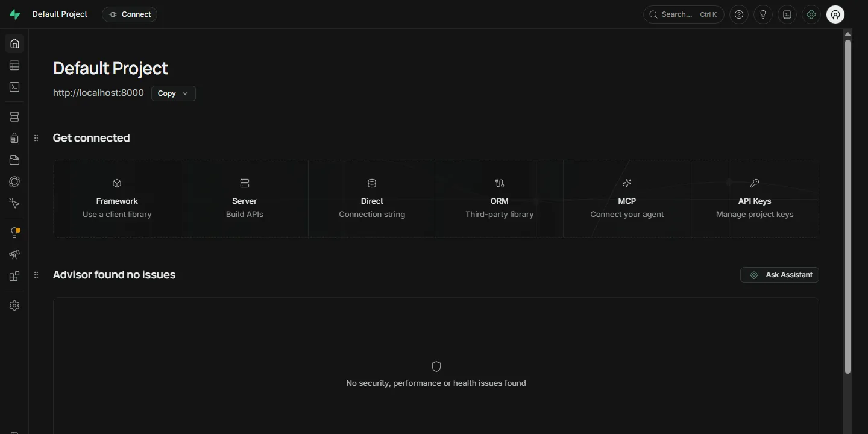868x434 pixels.
Task: Select the Server Build APIs card
Action: click(245, 199)
